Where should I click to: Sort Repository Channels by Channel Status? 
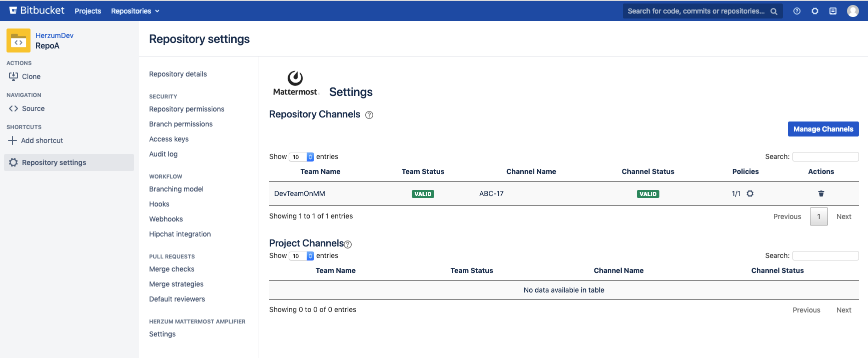click(648, 171)
